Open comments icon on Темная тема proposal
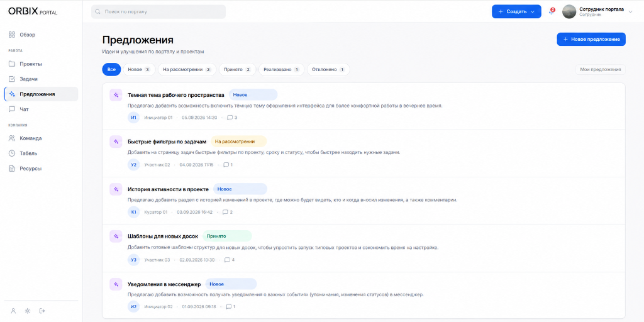The image size is (644, 322). [x=230, y=118]
